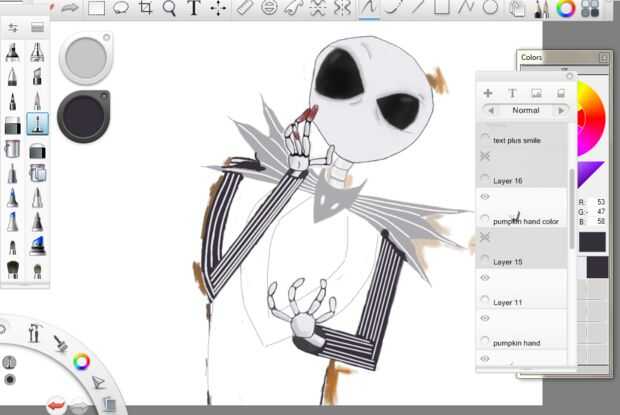Select the oval shape draw tool
This screenshot has height=415, width=620.
(x=490, y=8)
